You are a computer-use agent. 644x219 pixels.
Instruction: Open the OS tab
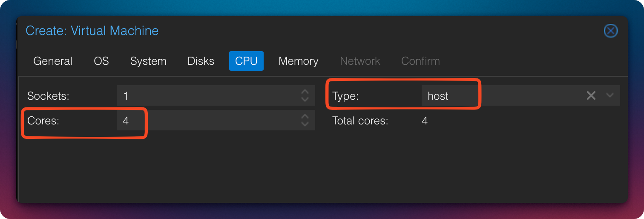(x=101, y=61)
